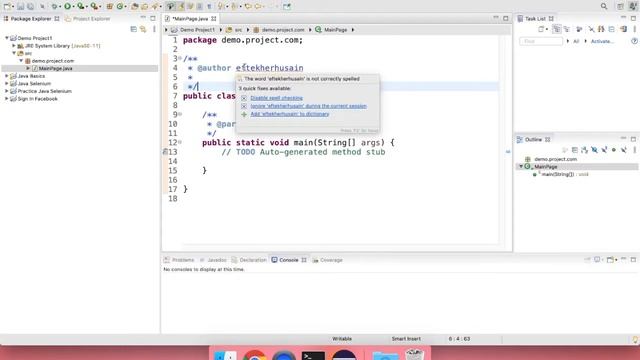Click the Find field in Task List

[x=541, y=41]
